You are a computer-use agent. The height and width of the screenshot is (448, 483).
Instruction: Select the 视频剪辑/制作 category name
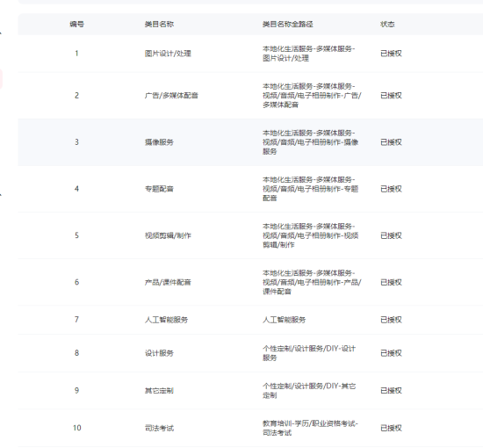click(x=168, y=235)
